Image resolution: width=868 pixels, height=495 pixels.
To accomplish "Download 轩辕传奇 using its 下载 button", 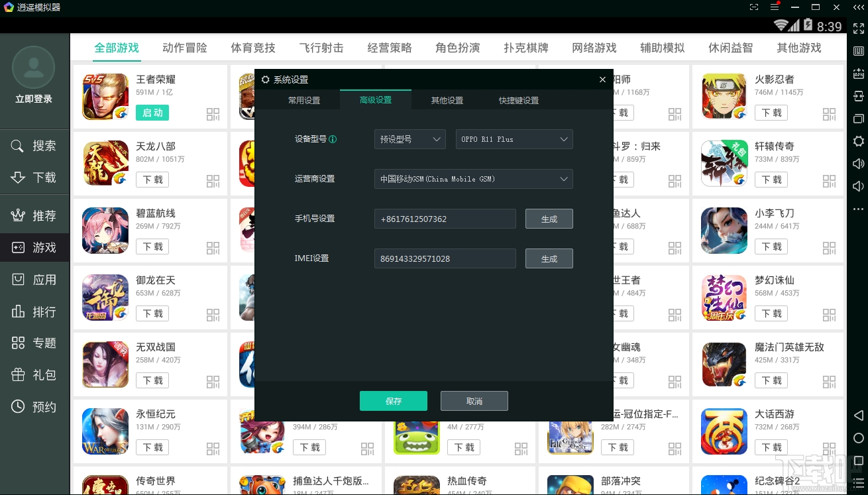I will (771, 180).
